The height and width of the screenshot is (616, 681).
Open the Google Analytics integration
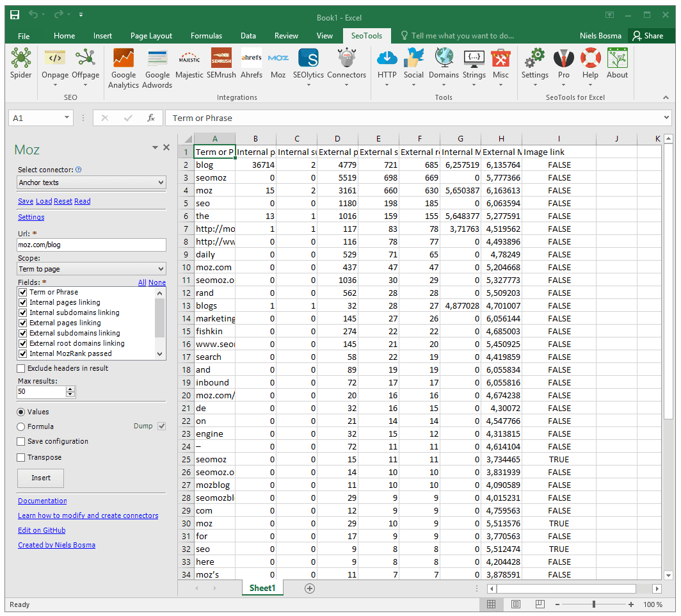click(123, 61)
